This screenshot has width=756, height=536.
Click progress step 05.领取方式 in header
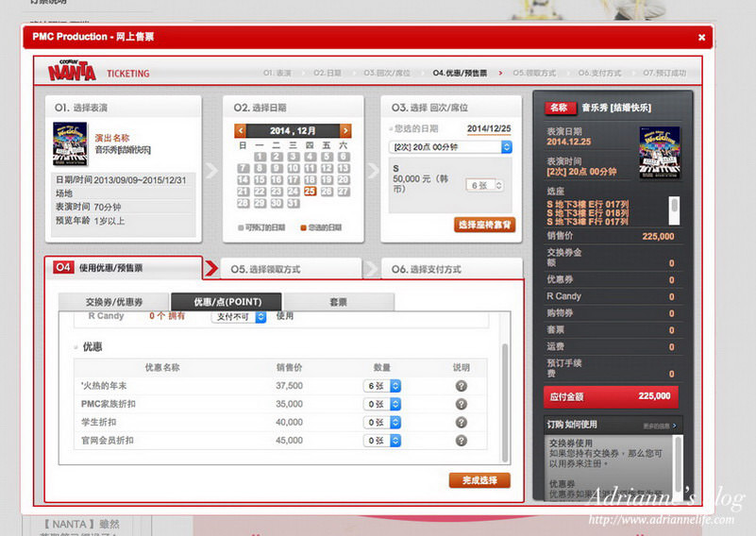(x=534, y=73)
